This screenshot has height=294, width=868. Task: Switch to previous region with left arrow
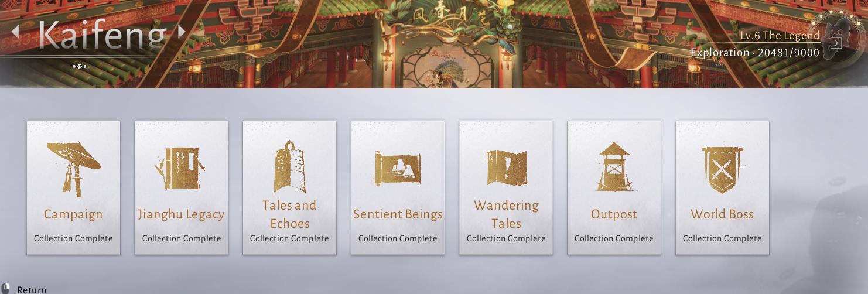16,32
